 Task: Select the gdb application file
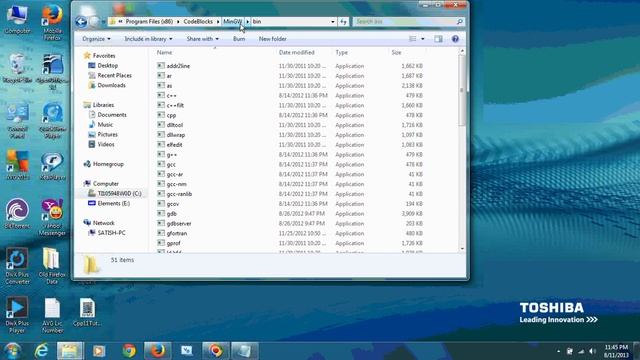tap(171, 213)
